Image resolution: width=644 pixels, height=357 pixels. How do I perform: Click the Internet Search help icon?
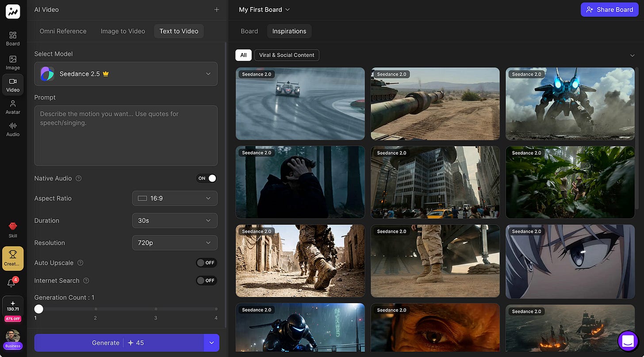pos(86,281)
